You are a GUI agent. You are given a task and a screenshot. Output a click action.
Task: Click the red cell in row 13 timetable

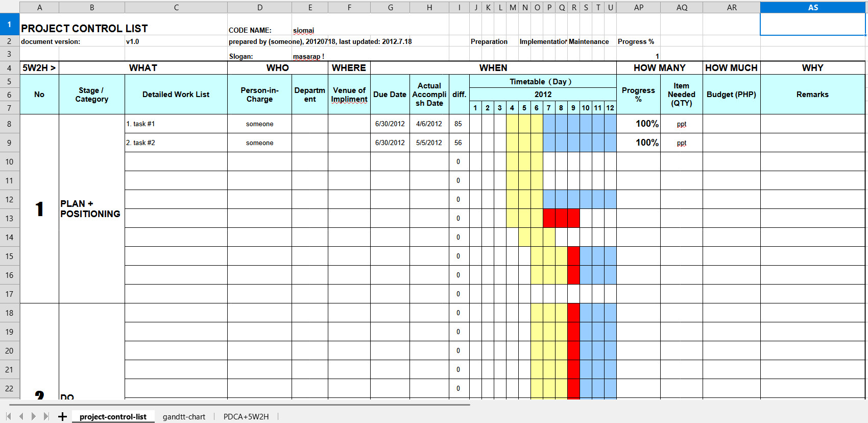(x=561, y=219)
